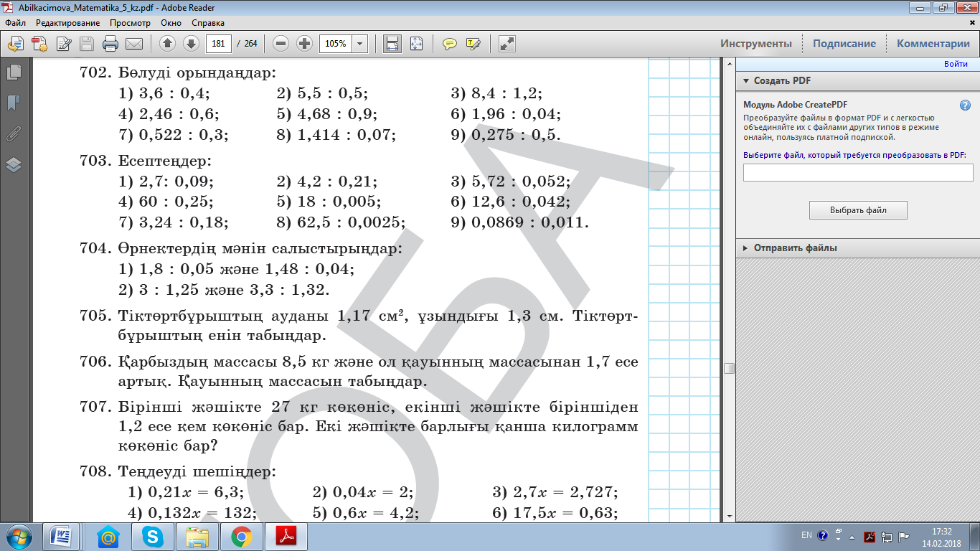The width and height of the screenshot is (980, 551).
Task: Zoom out with the minus button
Action: tap(281, 44)
